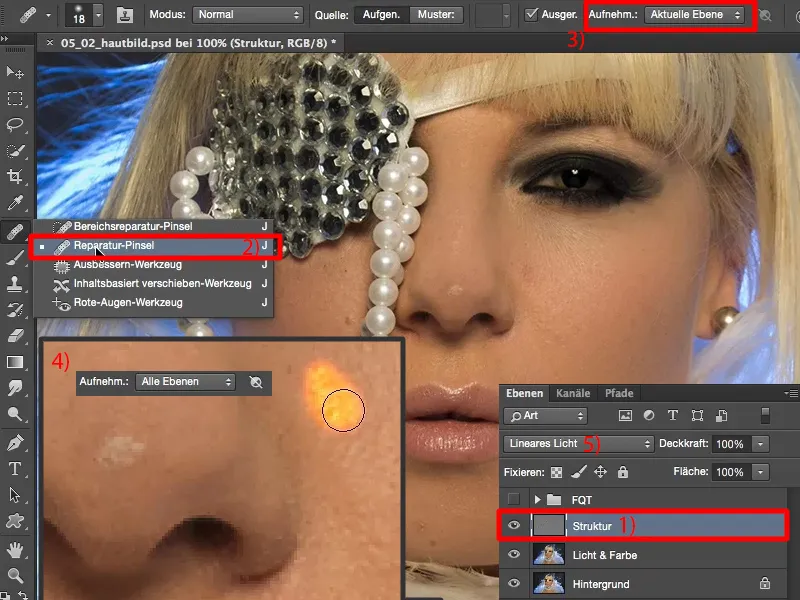Screen dimensions: 800x600
Task: Select the History Brush tool
Action: point(15,310)
